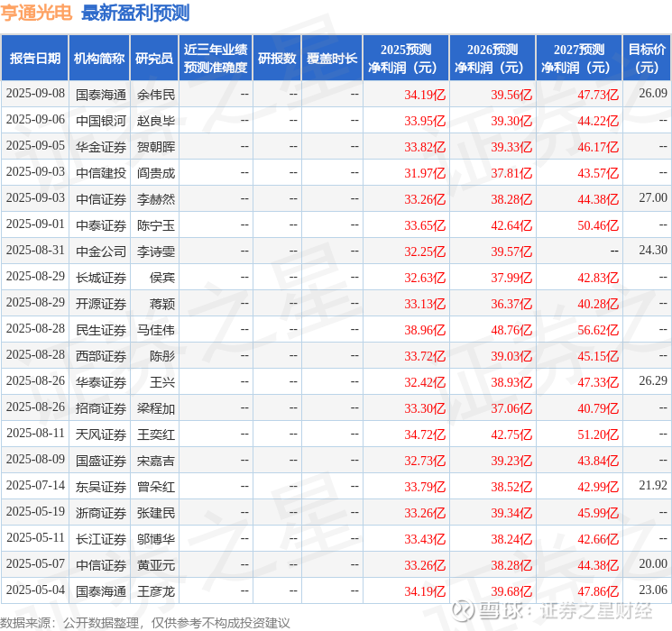Select the 最新盈利预测 title text
Viewport: 672px width, 631px height.
[x=135, y=13]
